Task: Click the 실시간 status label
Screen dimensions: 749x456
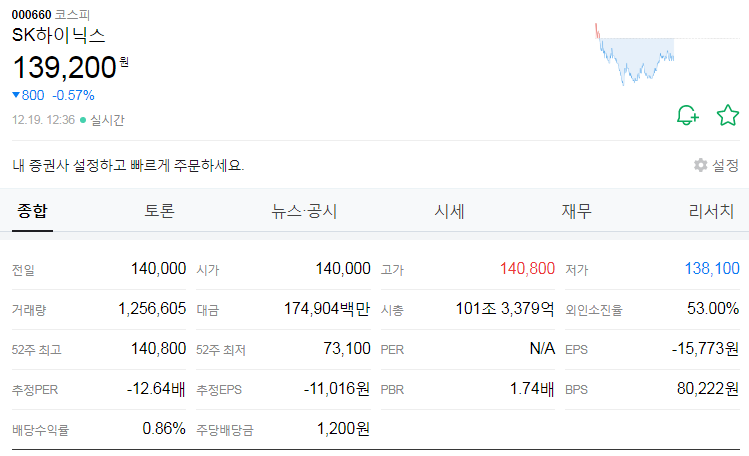Action: (107, 120)
